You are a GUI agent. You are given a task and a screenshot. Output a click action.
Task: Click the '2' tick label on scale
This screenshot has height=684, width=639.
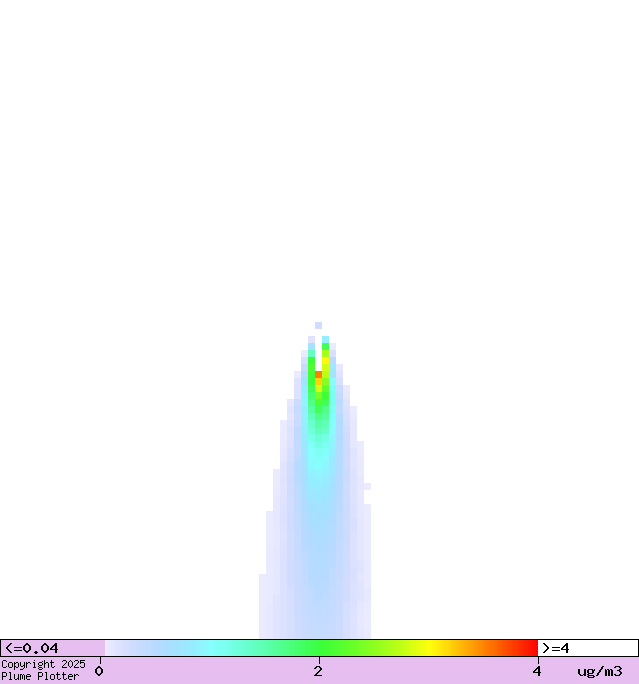318,671
